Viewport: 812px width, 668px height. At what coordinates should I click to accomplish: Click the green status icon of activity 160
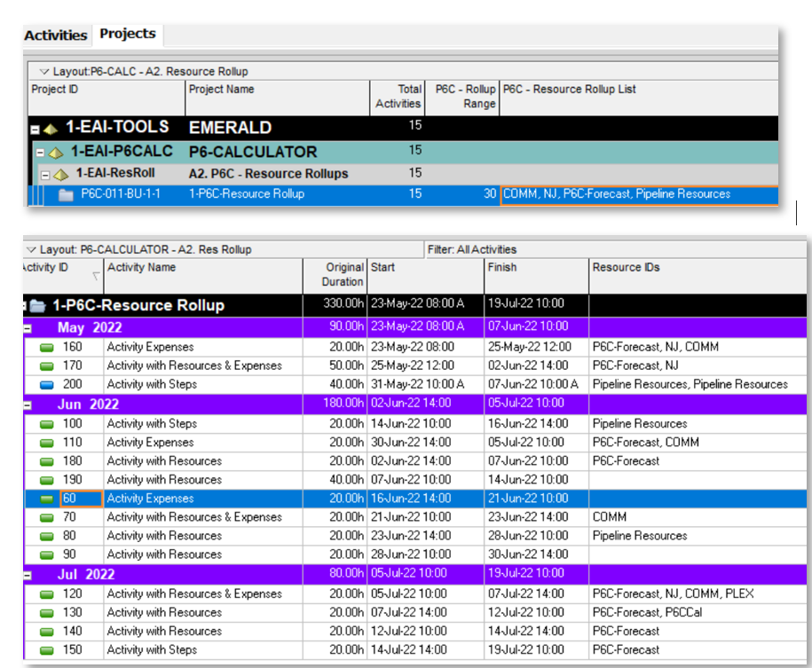[x=46, y=347]
